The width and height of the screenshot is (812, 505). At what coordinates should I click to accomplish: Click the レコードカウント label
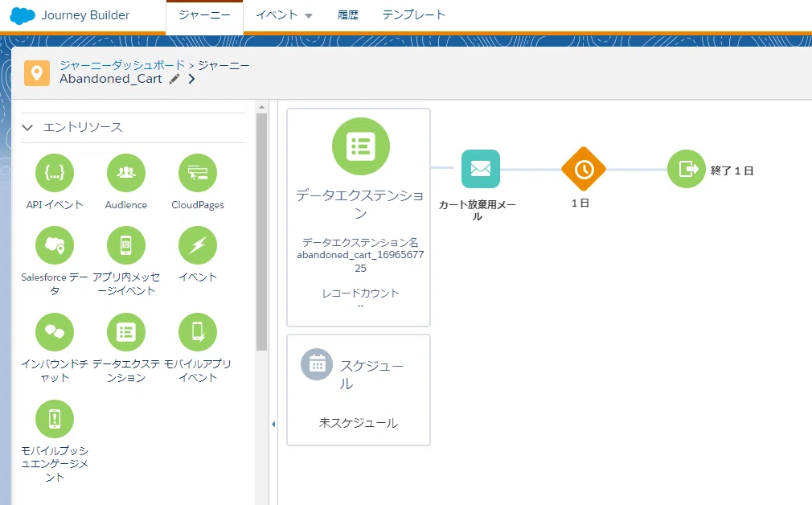point(360,294)
